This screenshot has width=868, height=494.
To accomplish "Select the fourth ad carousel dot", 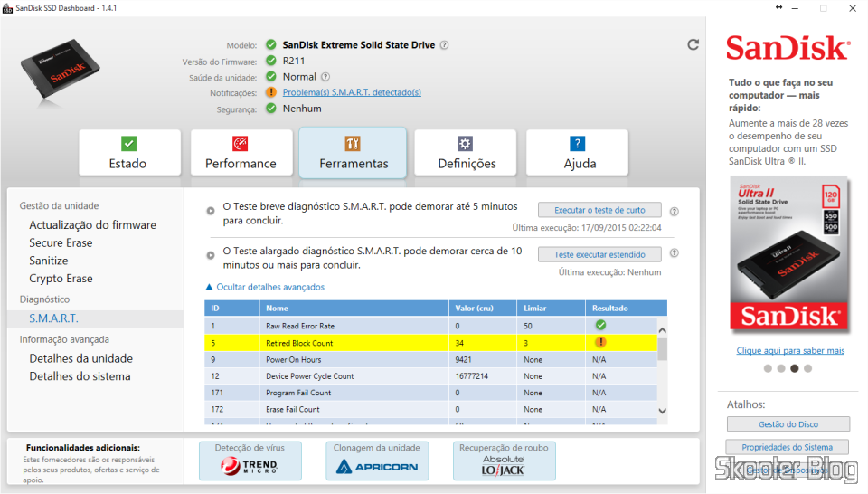I will (x=807, y=368).
